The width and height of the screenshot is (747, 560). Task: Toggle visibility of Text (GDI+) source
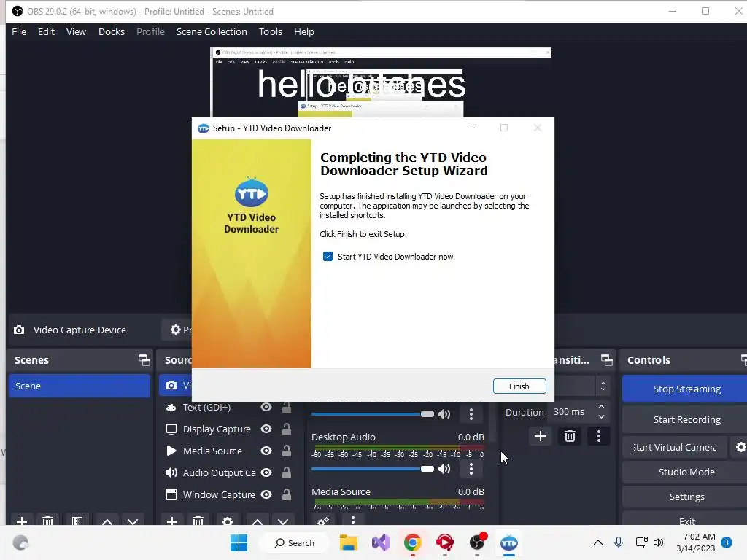[266, 407]
